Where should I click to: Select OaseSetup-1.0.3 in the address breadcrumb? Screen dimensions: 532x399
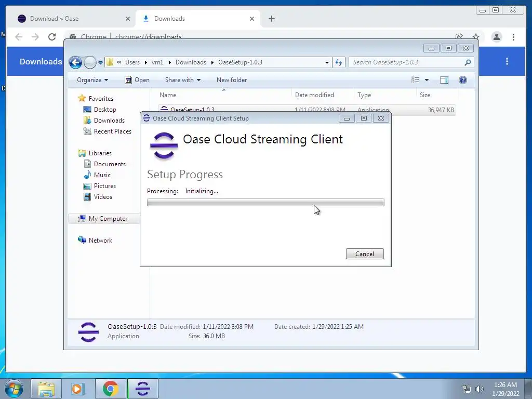click(x=240, y=62)
